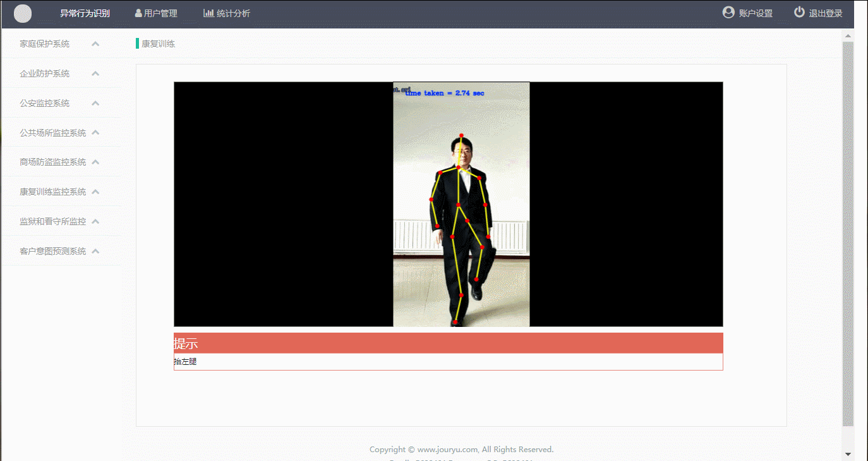The image size is (868, 461).
Task: Click the bar chart icon beside 统计分析
Action: coord(208,13)
